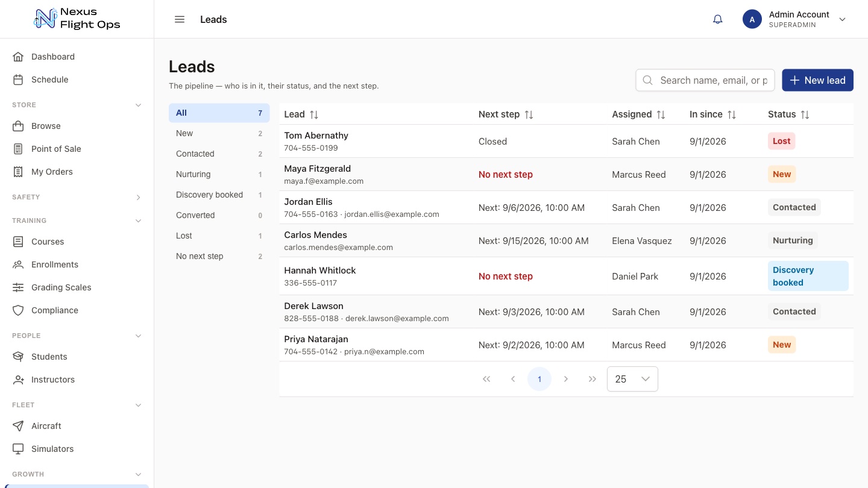Jump to the last page arrow
The image size is (868, 488).
pos(593,379)
